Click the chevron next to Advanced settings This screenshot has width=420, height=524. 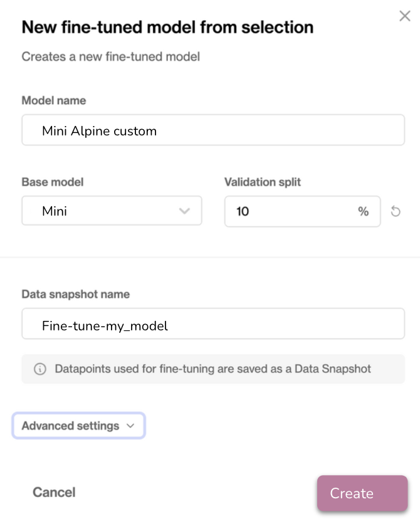(x=130, y=426)
